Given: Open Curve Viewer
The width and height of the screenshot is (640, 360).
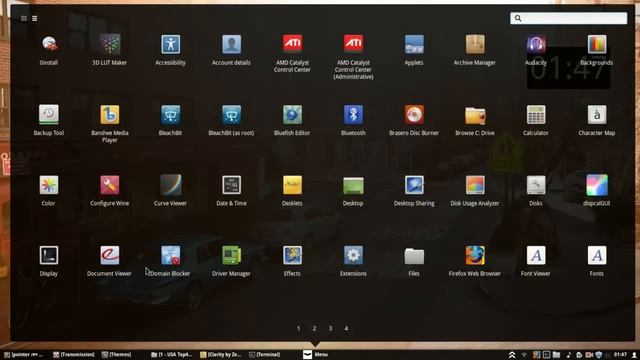Looking at the screenshot, I should pos(170,191).
